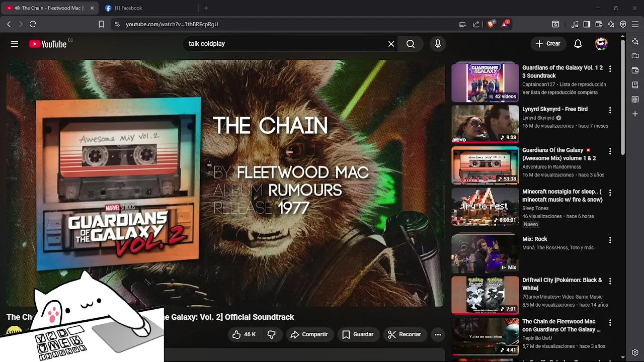Image resolution: width=644 pixels, height=362 pixels.
Task: Open the YouTube hamburger guide menu
Action: [x=15, y=44]
